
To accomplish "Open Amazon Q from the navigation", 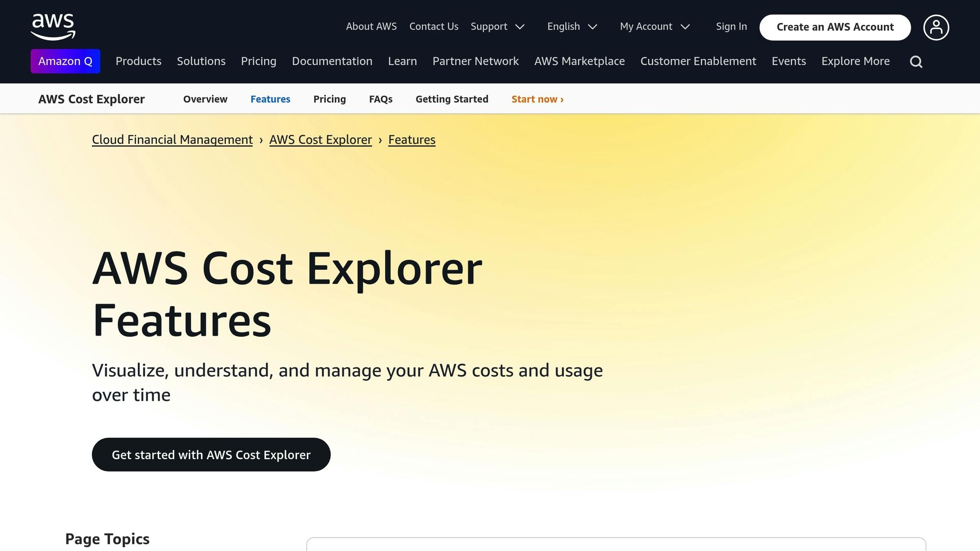I will (66, 61).
